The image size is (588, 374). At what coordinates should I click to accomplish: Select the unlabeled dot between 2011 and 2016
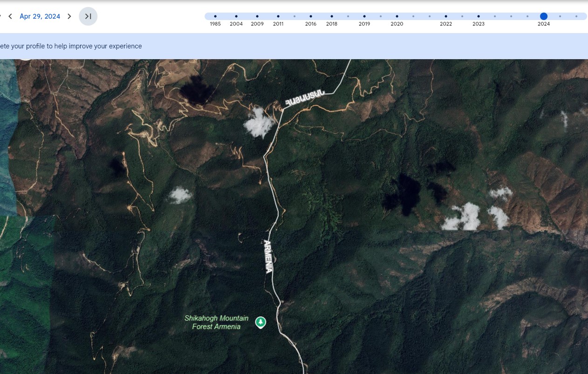tap(294, 16)
